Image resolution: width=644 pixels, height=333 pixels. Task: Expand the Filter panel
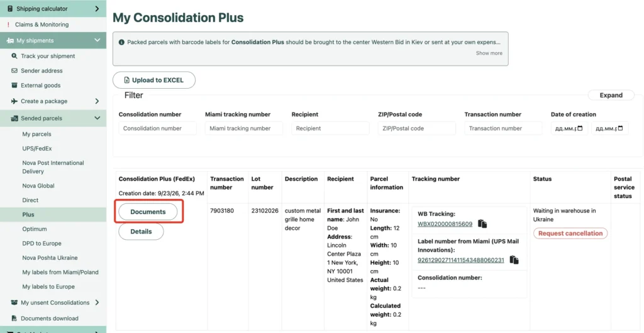611,95
